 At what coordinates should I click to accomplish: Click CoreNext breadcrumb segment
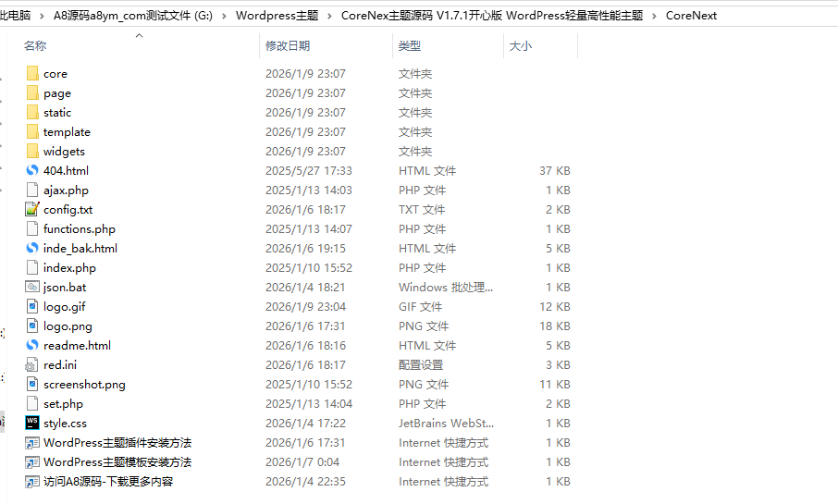click(x=691, y=16)
